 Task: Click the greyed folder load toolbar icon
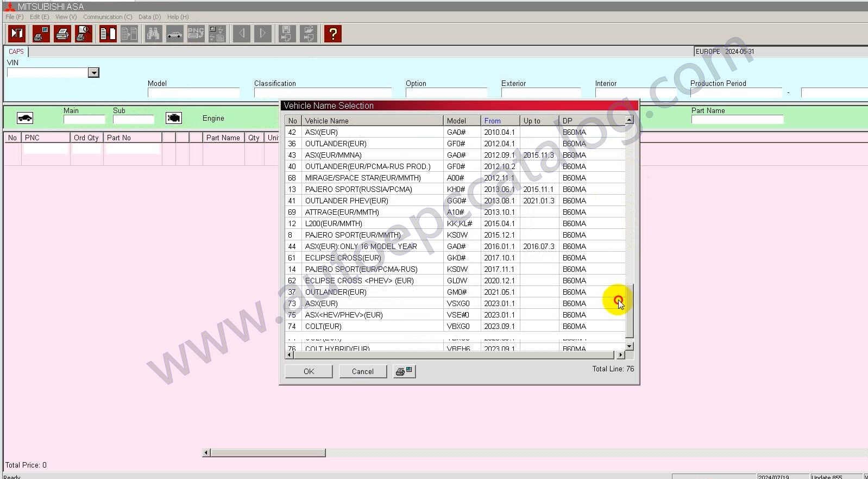pyautogui.click(x=308, y=34)
